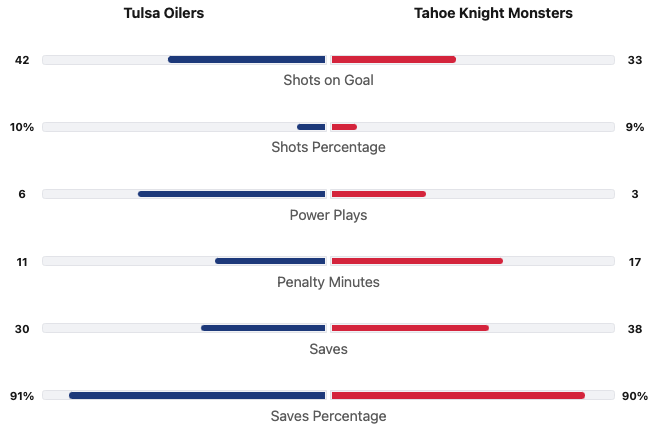Click the blue Shots on Goal bar
Viewport: 654px width, 428px height.
[247, 60]
